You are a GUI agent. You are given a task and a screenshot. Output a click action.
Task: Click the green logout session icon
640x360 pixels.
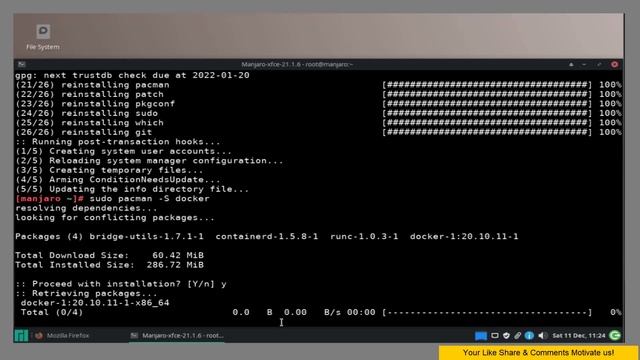click(x=615, y=336)
